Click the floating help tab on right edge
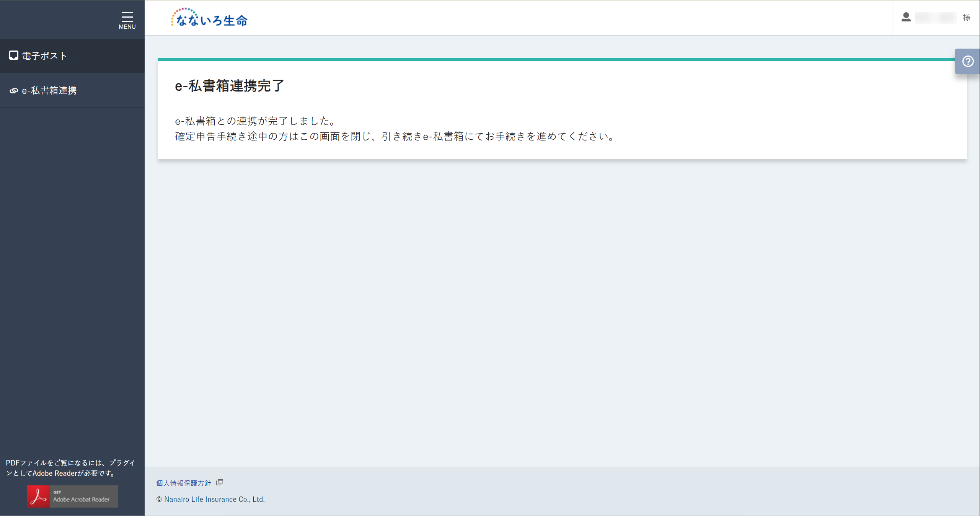The width and height of the screenshot is (980, 516). (x=967, y=61)
